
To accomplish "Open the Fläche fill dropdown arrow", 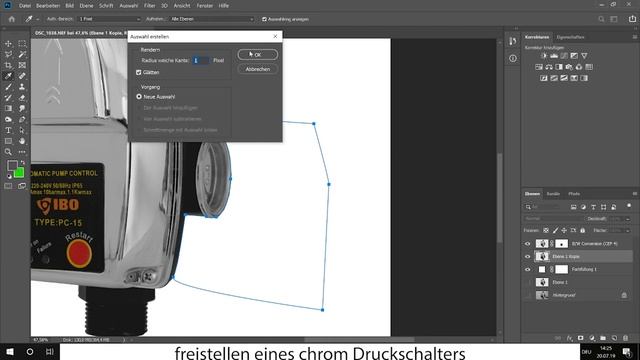I will click(x=628, y=231).
